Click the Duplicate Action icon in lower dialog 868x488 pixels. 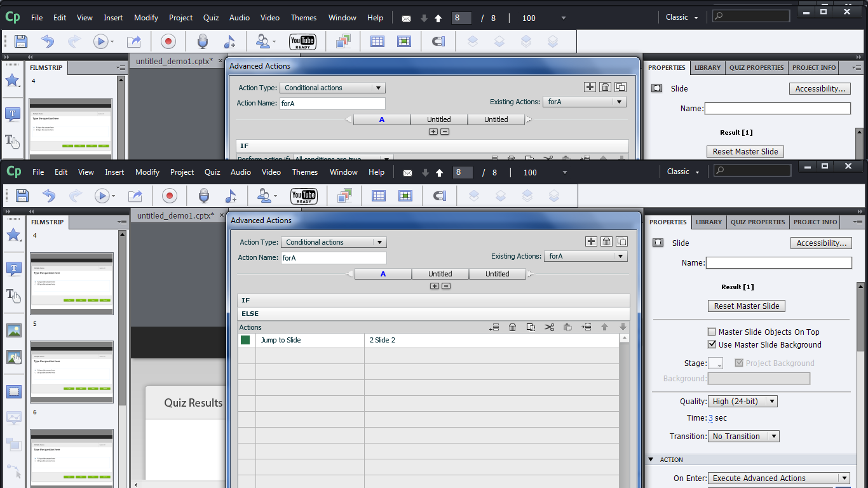coord(622,241)
